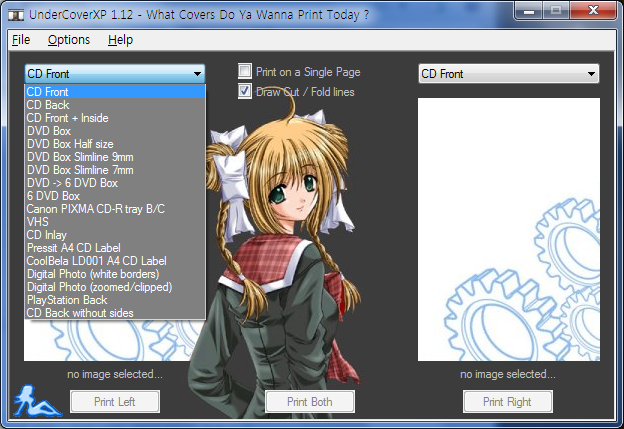Select CD Inlay from the list
Screen dimensions: 624x429
tap(115, 235)
